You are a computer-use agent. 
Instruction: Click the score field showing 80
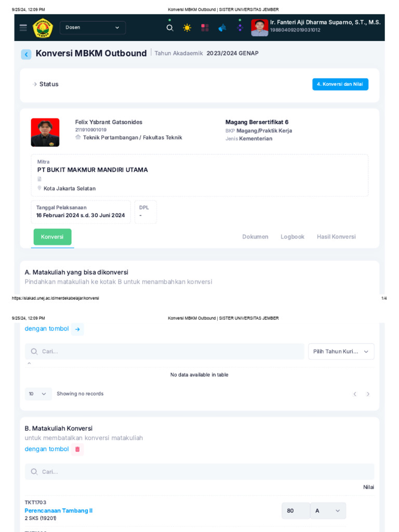[296, 511]
